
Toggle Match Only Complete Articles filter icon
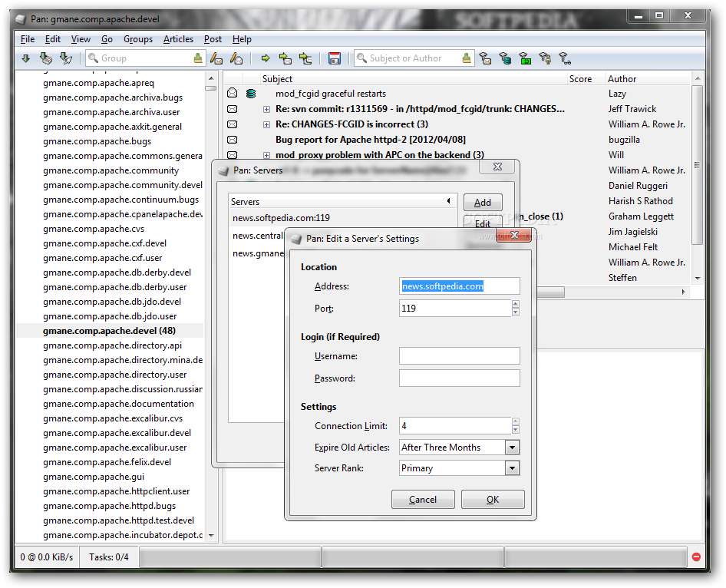coord(525,58)
